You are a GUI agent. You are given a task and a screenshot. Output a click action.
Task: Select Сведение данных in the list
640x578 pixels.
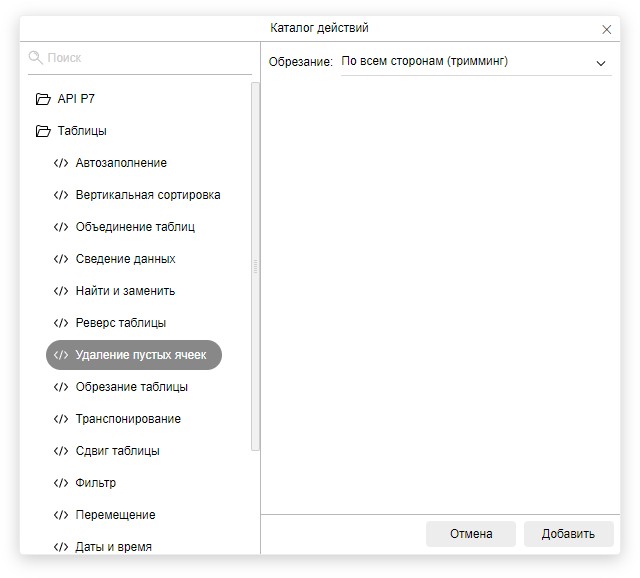tap(125, 259)
